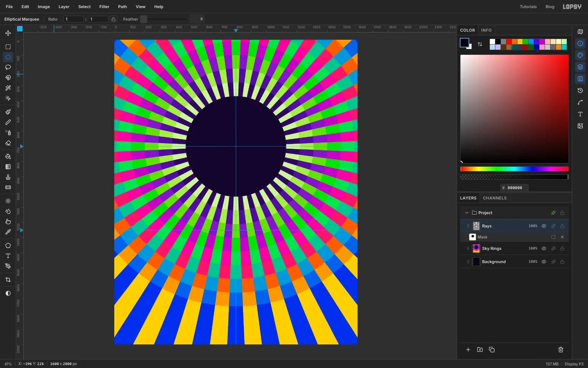Delete the selected layer with the trash icon
This screenshot has width=588, height=368.
point(561,350)
